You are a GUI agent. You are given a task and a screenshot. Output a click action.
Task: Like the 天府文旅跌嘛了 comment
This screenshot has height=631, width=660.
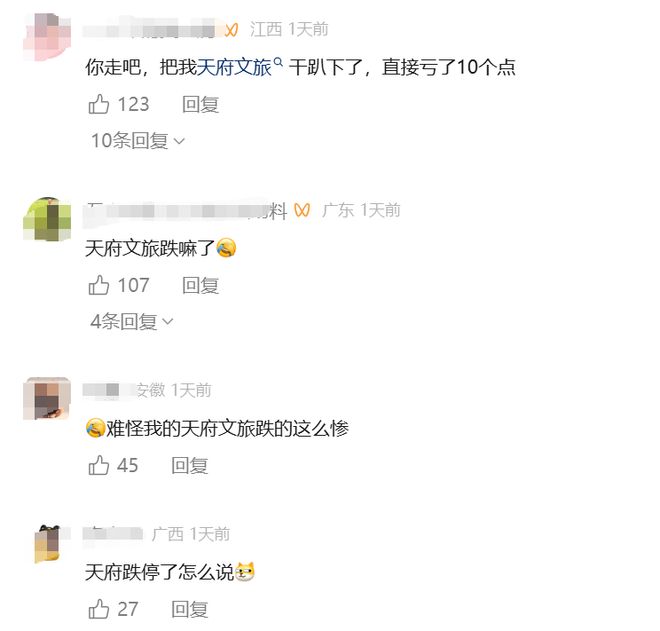[x=98, y=285]
